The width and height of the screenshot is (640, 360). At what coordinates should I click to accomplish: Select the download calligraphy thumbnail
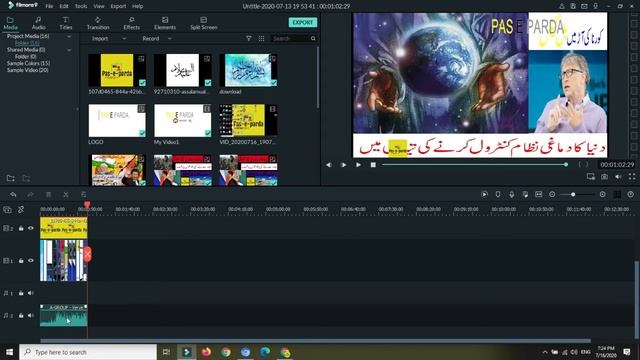point(248,70)
